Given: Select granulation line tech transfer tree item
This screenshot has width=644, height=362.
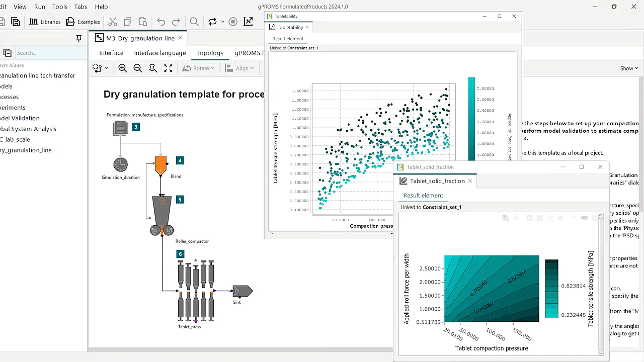Looking at the screenshot, I should (x=37, y=75).
